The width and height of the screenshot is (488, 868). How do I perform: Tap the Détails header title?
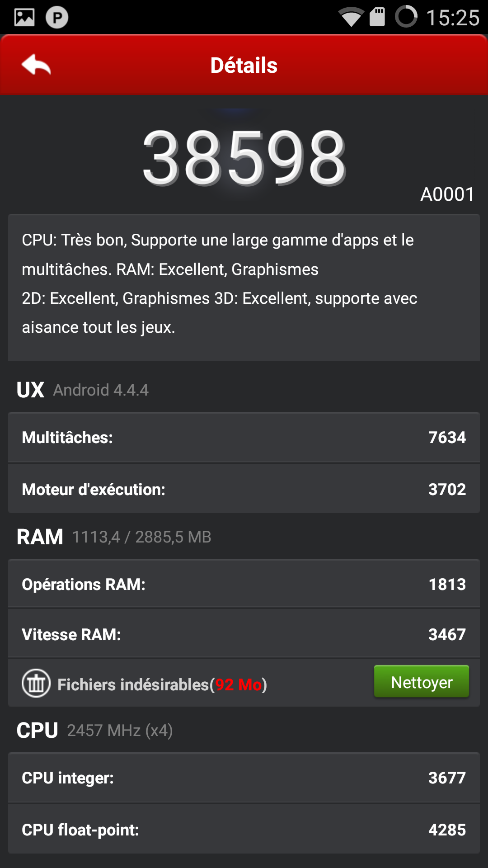(244, 65)
